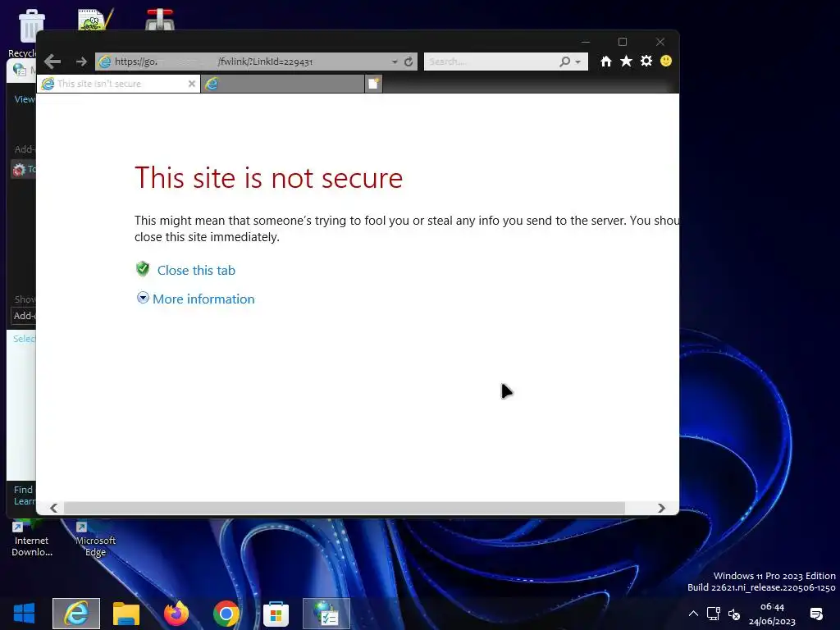Image resolution: width=840 pixels, height=630 pixels.
Task: Open the Tools gear icon
Action: coord(646,61)
